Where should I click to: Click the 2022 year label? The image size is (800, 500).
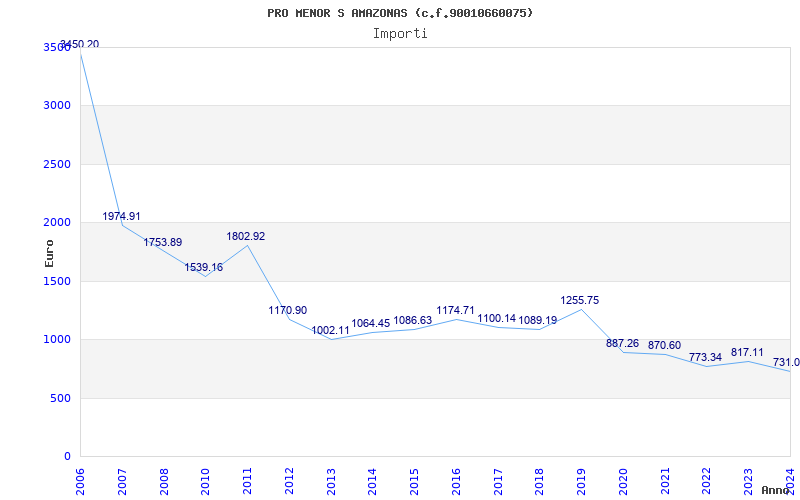707,481
